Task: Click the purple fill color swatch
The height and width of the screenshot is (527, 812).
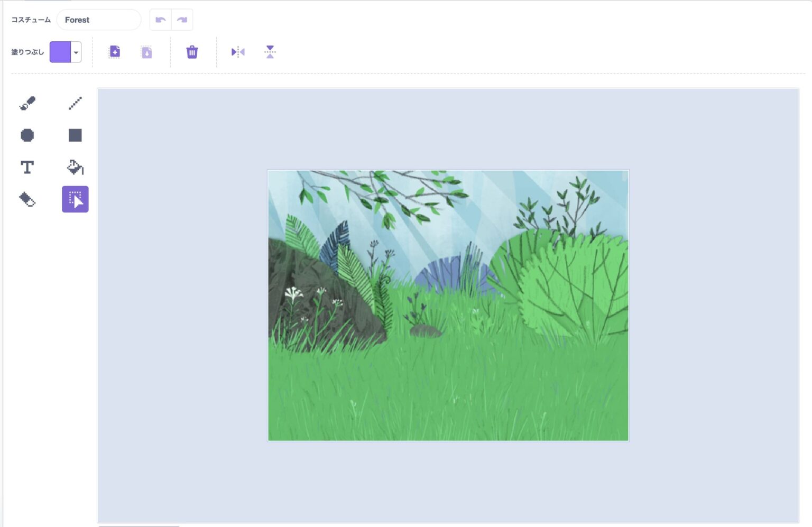Action: [x=60, y=52]
